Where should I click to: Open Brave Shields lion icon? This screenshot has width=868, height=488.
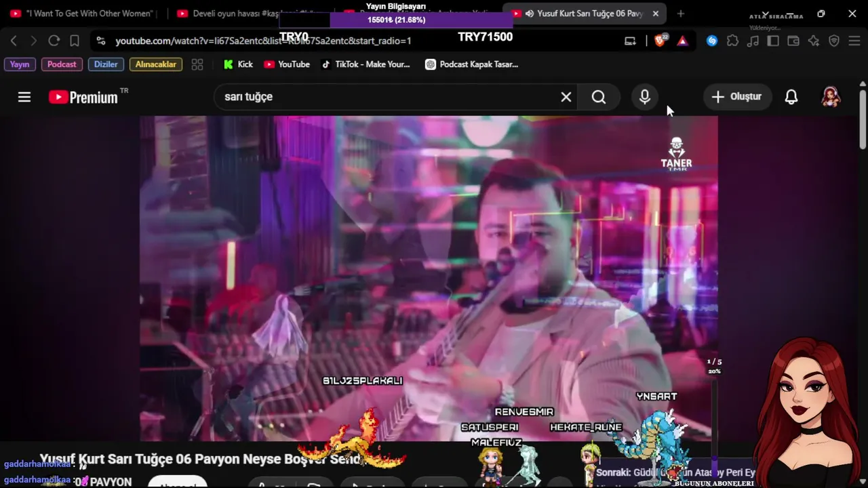[x=660, y=41]
